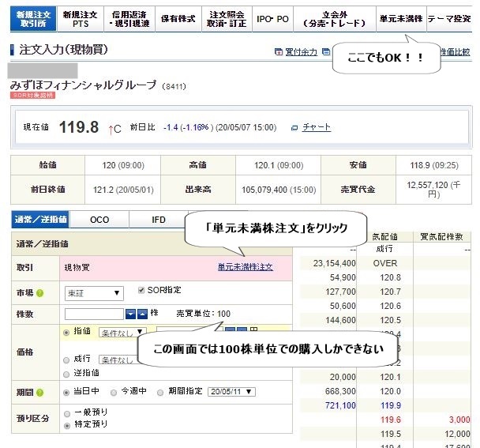Select 期間指定 radio button

click(x=160, y=393)
